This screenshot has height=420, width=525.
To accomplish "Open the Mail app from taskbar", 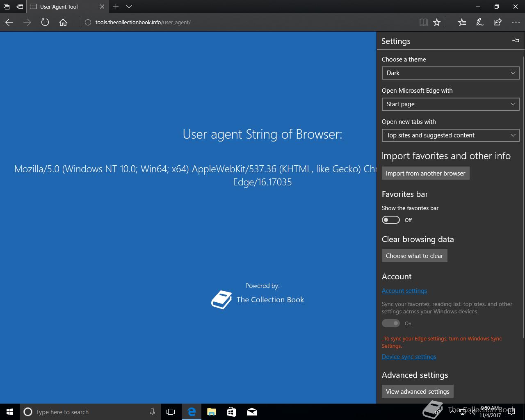I will click(x=252, y=412).
